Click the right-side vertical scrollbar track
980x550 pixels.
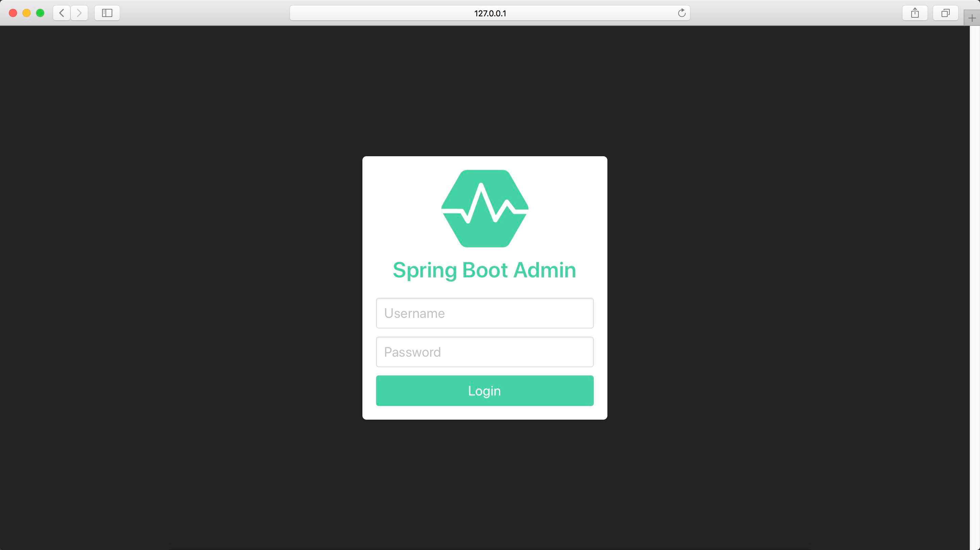coord(975,286)
